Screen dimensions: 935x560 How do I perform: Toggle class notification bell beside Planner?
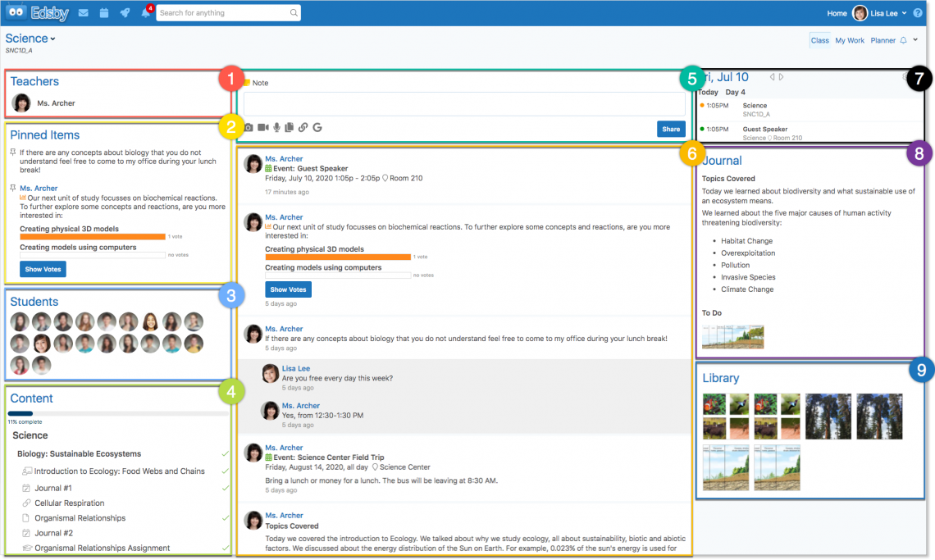coord(904,40)
